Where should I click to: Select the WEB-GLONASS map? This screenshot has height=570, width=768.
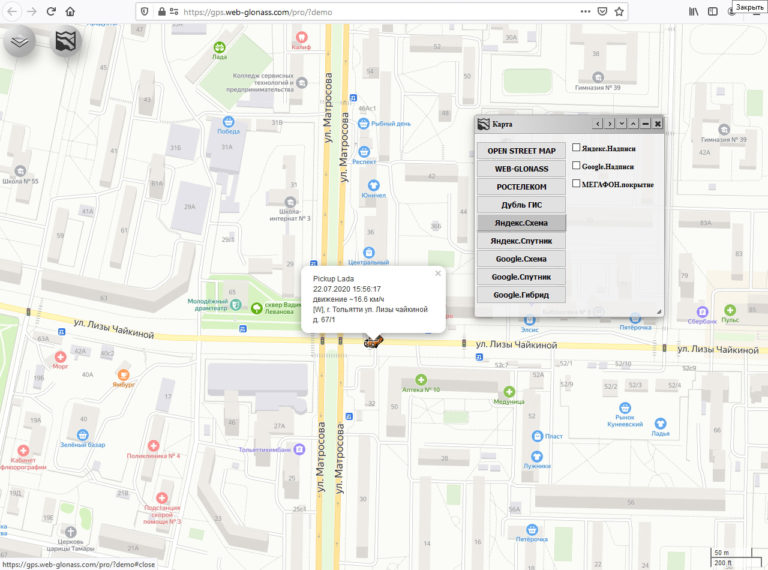[x=521, y=169]
